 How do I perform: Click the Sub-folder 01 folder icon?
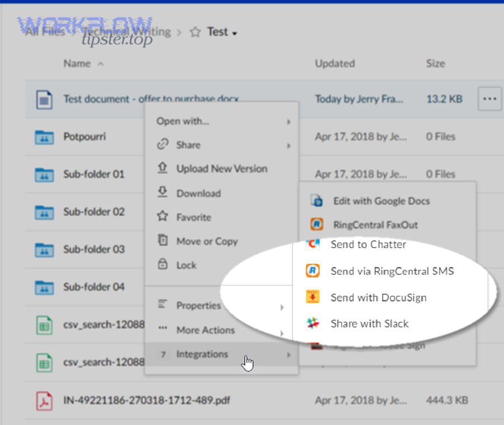(44, 175)
